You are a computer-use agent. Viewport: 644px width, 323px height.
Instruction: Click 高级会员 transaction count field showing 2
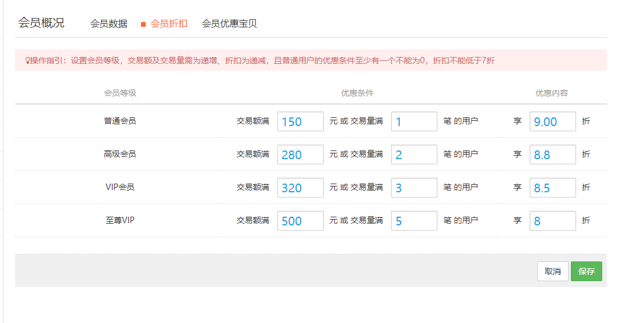414,155
